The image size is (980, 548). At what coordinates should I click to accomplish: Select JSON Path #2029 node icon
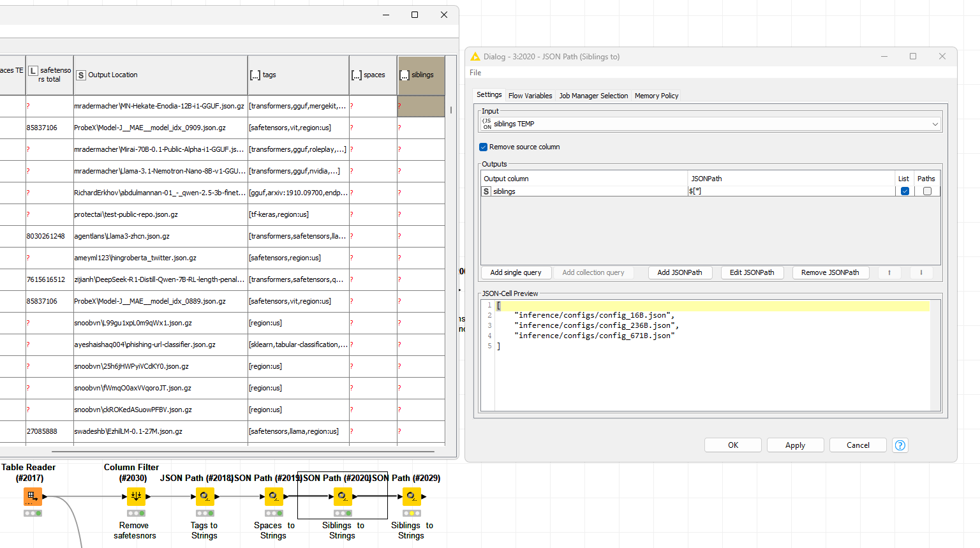coord(412,496)
